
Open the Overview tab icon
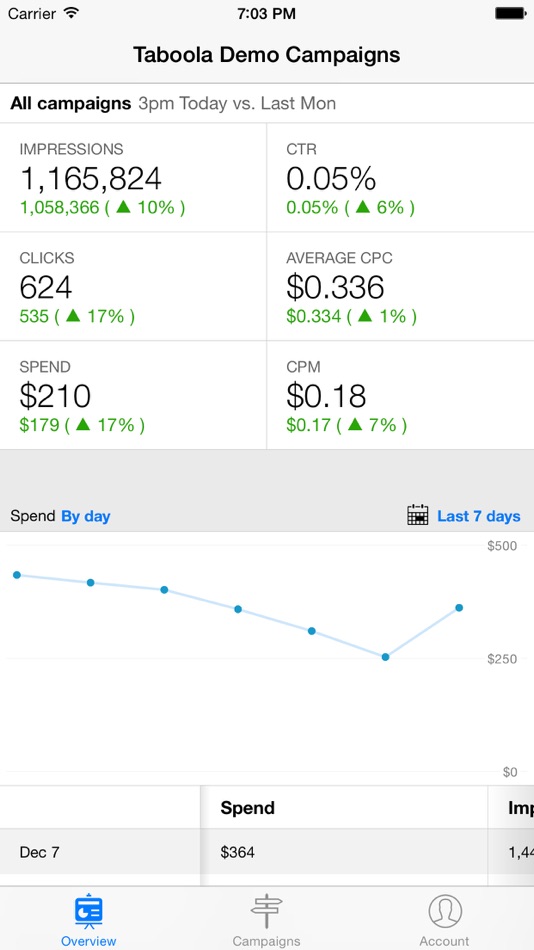(x=88, y=911)
